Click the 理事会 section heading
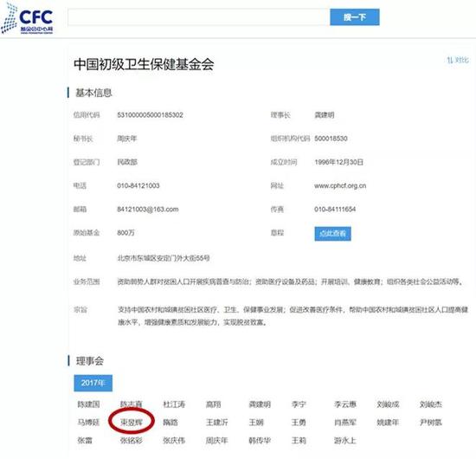The height and width of the screenshot is (459, 476). tap(89, 361)
